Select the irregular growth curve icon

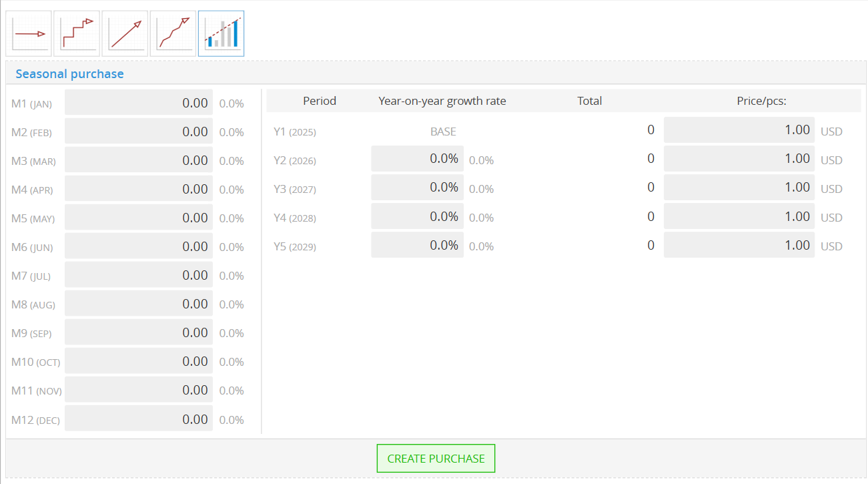click(x=173, y=33)
